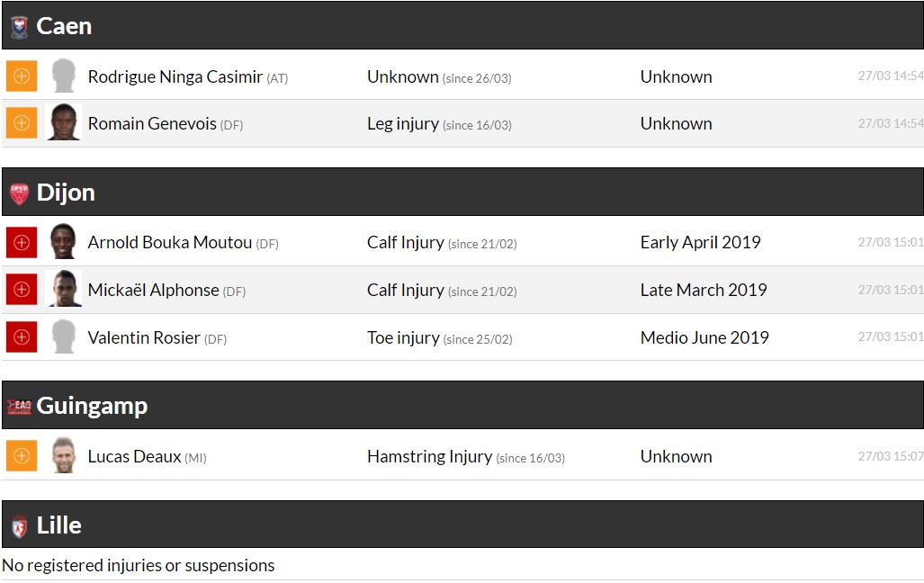This screenshot has height=583, width=924.
Task: Click red injury icon beside Arnold Bouka Moutou
Action: (22, 242)
